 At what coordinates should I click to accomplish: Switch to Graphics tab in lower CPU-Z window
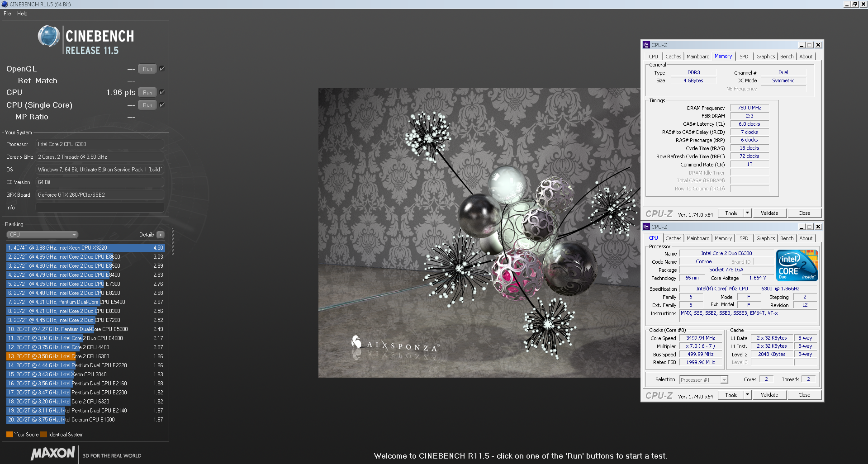coord(765,238)
